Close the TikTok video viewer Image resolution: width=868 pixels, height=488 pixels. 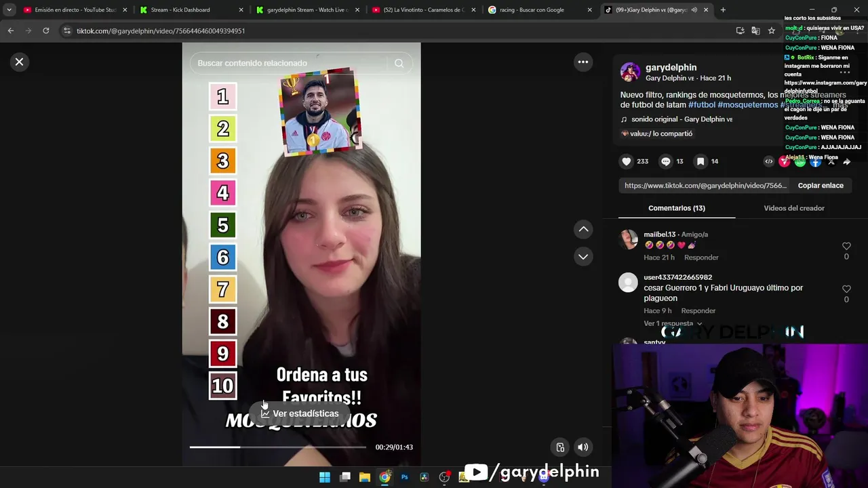(19, 62)
